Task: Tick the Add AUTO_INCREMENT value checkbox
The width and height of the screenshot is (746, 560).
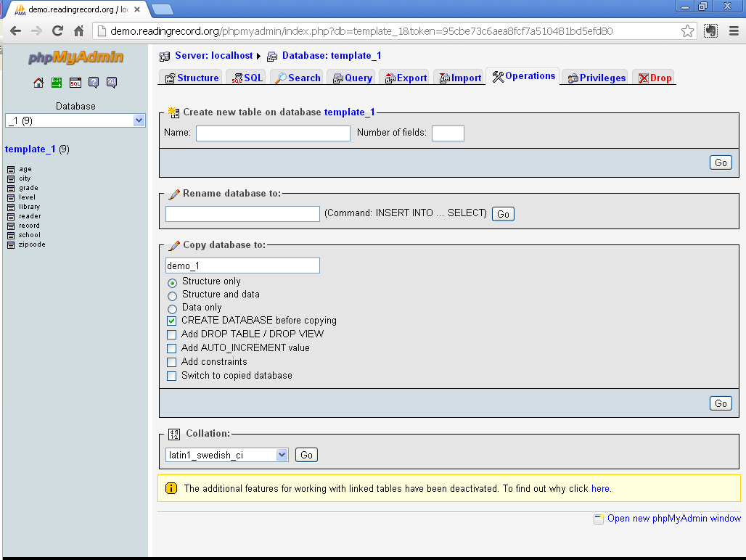Action: coord(172,348)
